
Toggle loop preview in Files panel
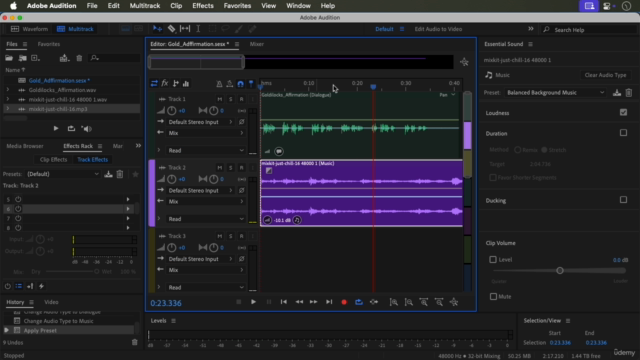click(x=71, y=129)
